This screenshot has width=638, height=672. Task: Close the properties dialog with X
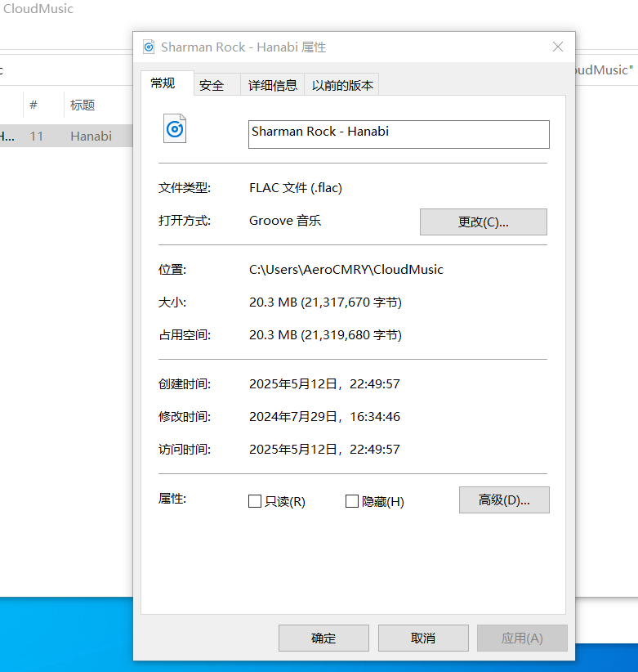(557, 47)
